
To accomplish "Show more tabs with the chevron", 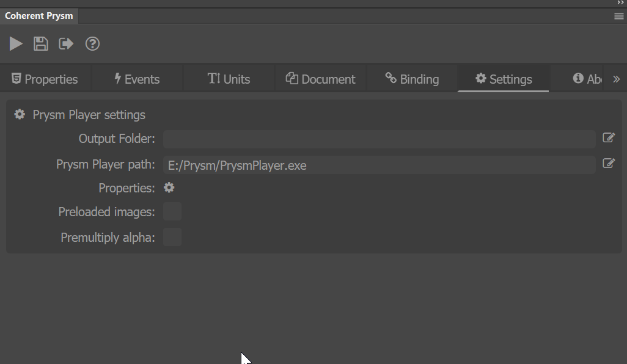I will pos(616,79).
